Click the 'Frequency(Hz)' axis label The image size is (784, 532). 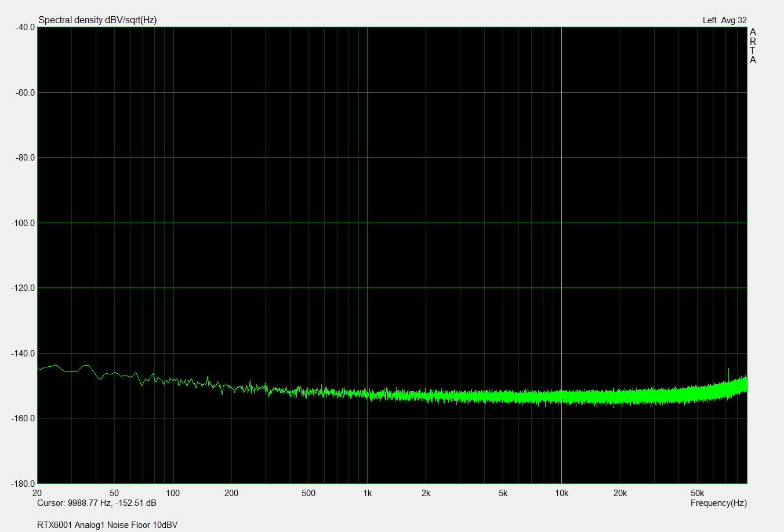[718, 503]
